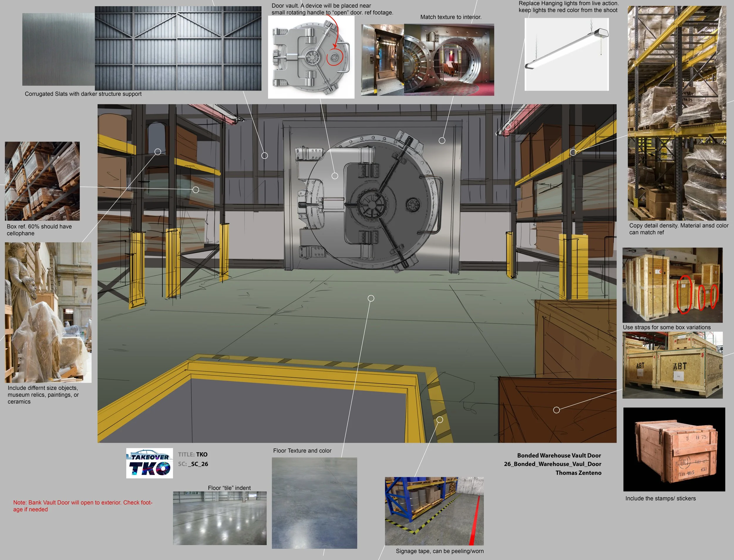Click the "Signage tape, can be peeling/worn" caption
The width and height of the screenshot is (734, 560).
pyautogui.click(x=440, y=551)
